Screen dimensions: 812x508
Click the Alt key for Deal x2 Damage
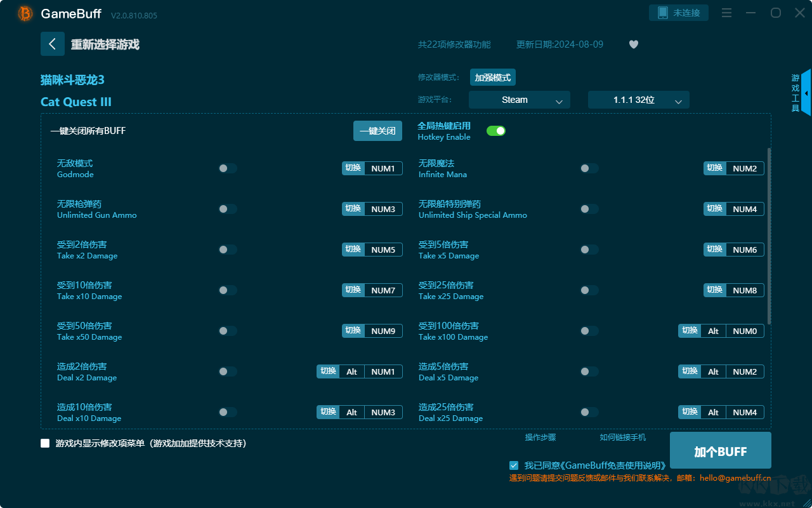tap(352, 371)
